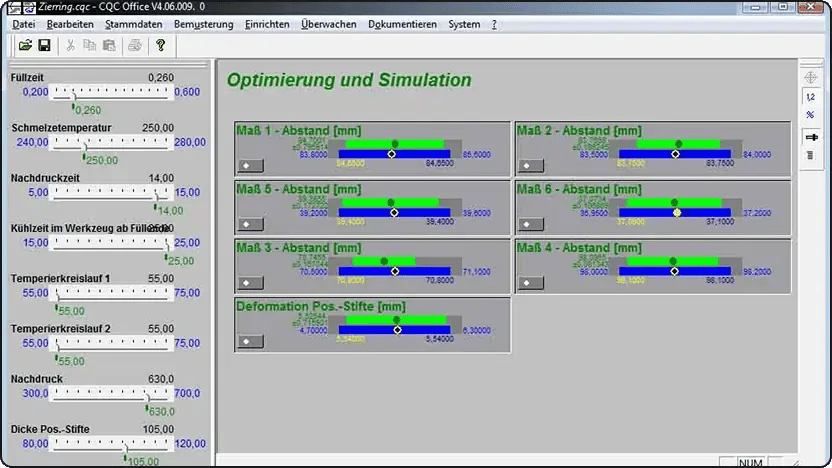832x468 pixels.
Task: Click the Paste clipboard icon
Action: (109, 46)
